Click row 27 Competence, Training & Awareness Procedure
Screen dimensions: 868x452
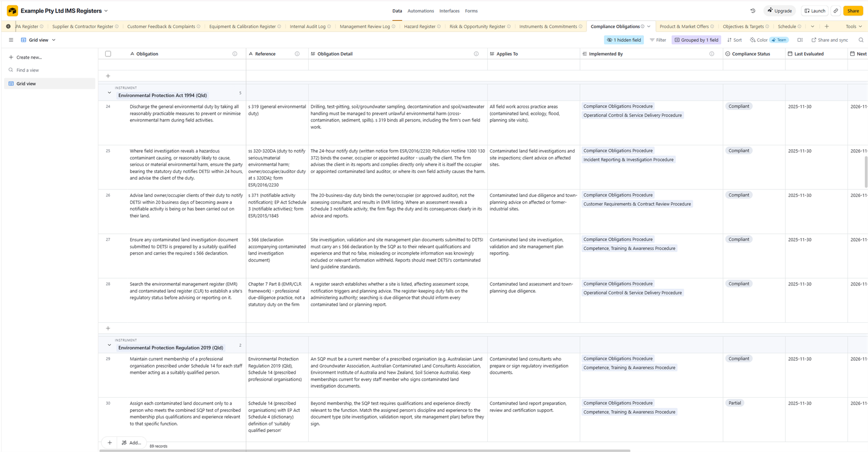pyautogui.click(x=629, y=249)
